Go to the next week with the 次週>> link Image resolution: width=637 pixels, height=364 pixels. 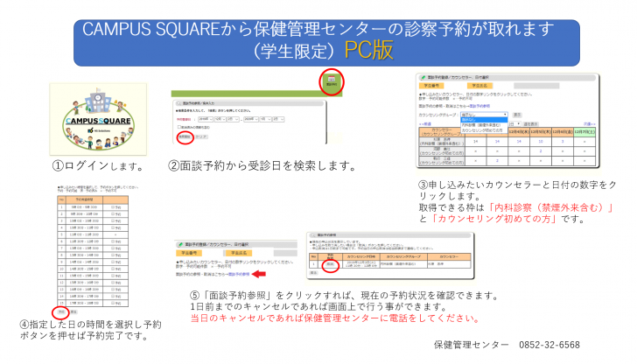click(590, 124)
